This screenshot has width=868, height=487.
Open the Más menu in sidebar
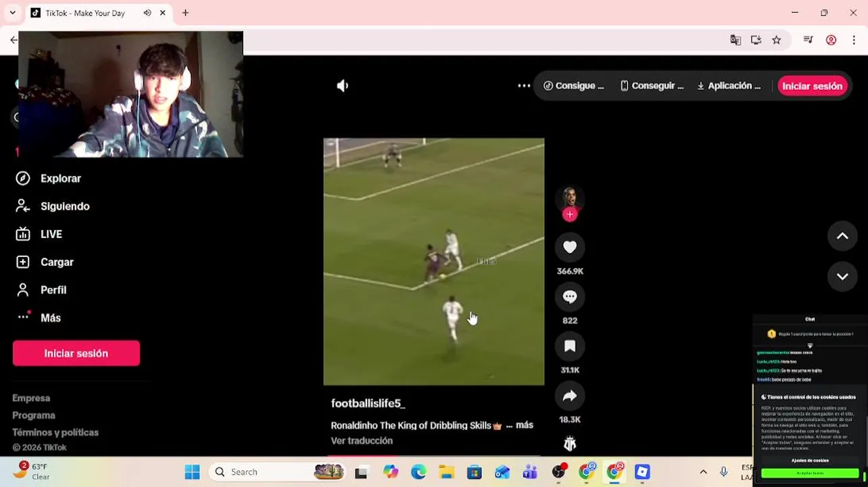[39, 318]
